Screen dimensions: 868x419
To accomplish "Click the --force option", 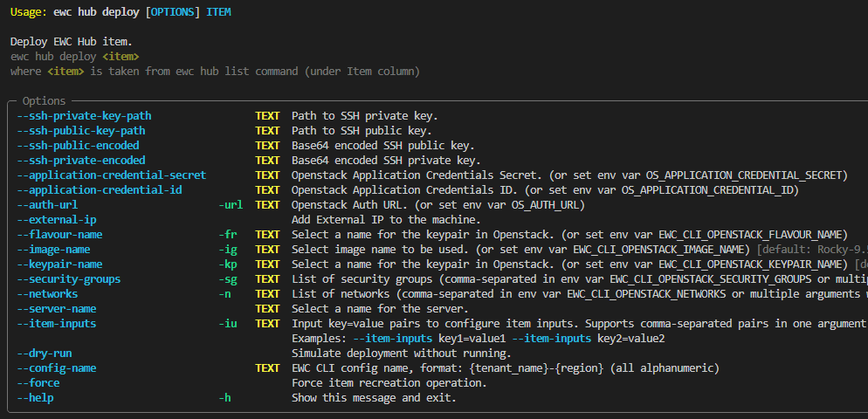I will (x=38, y=383).
